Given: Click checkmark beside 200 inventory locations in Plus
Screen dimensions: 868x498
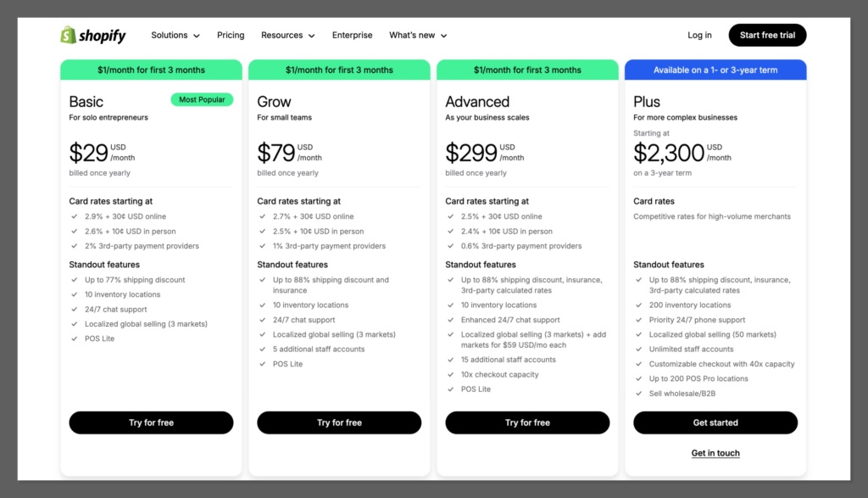Looking at the screenshot, I should [640, 305].
